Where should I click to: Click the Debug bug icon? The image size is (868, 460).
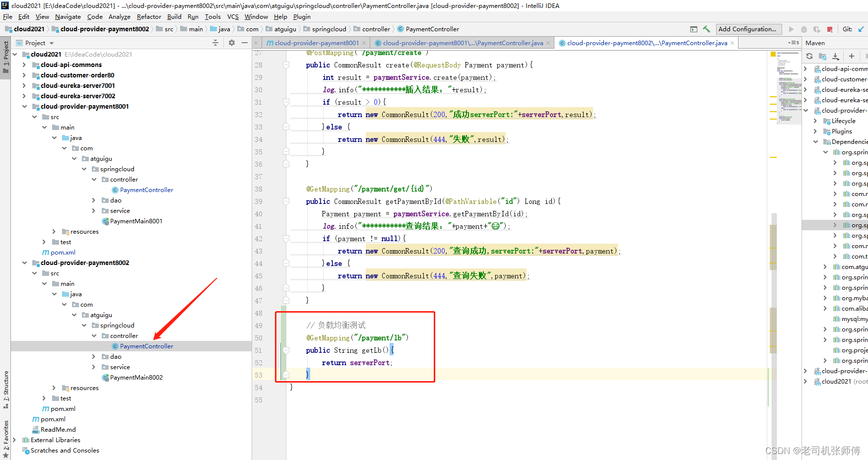(x=804, y=29)
